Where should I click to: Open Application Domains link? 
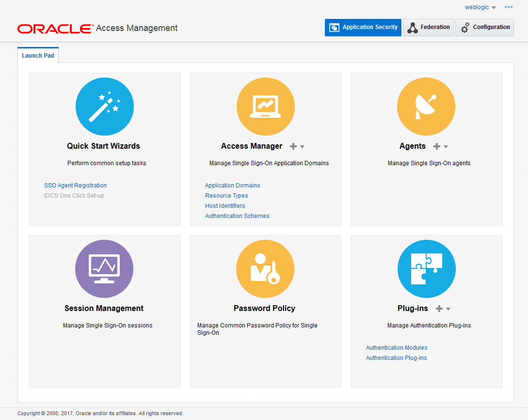point(232,186)
